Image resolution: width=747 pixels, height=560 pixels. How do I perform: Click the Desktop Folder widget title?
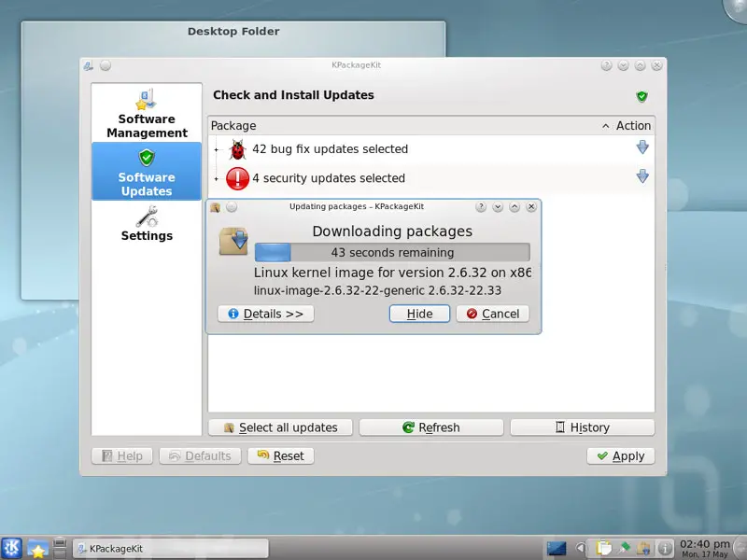point(233,32)
